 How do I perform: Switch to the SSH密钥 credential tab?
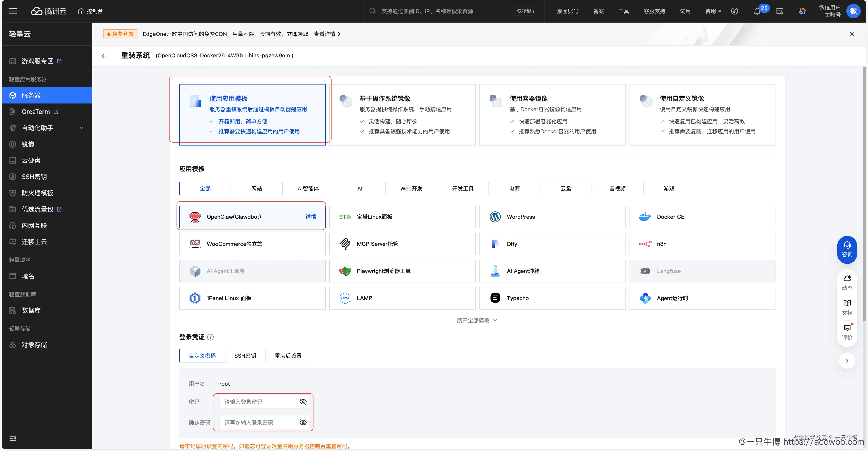245,356
